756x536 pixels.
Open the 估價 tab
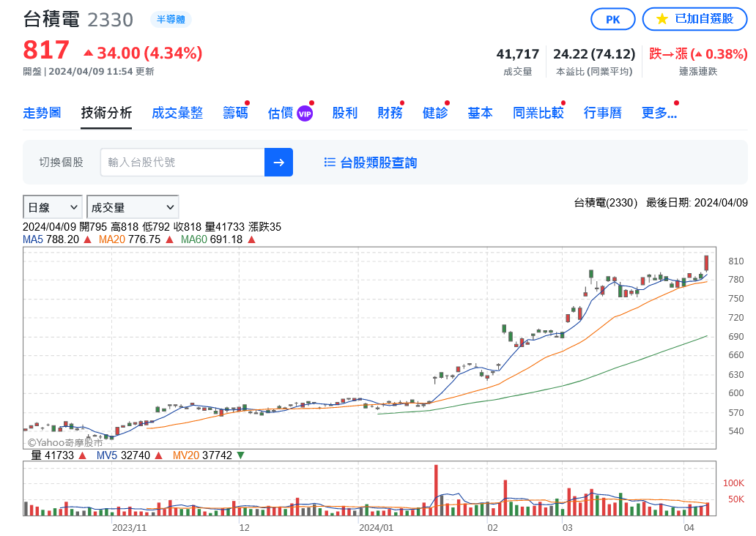[281, 113]
